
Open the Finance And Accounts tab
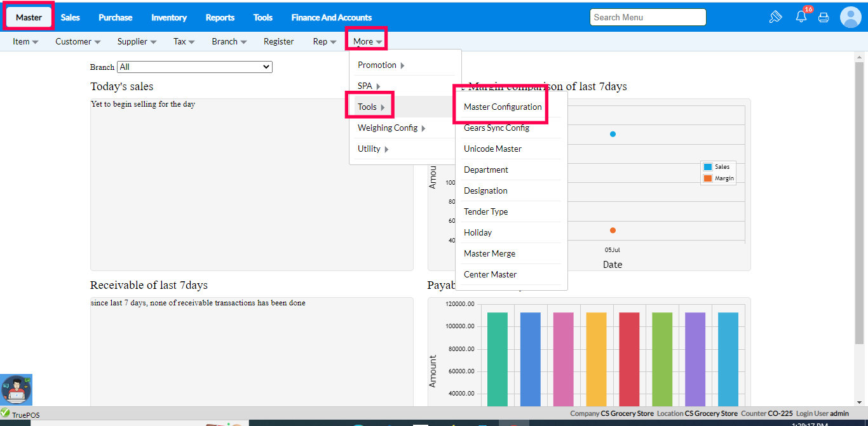pyautogui.click(x=331, y=17)
